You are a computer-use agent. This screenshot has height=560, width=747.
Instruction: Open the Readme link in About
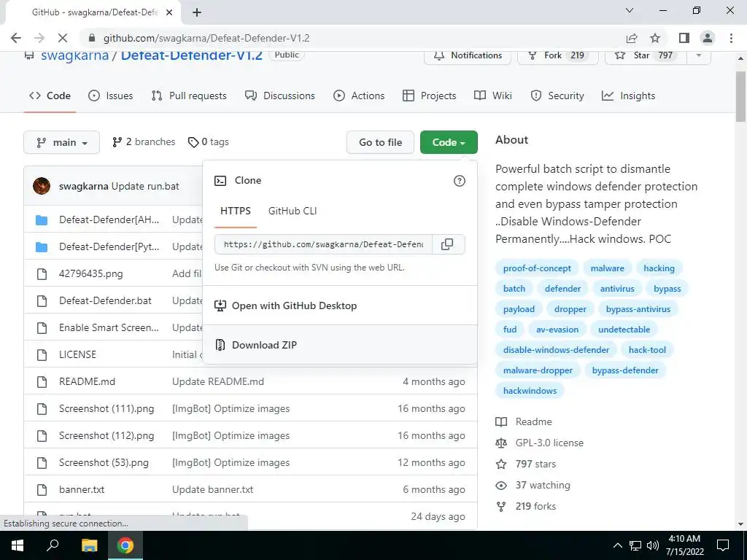[x=524, y=422]
